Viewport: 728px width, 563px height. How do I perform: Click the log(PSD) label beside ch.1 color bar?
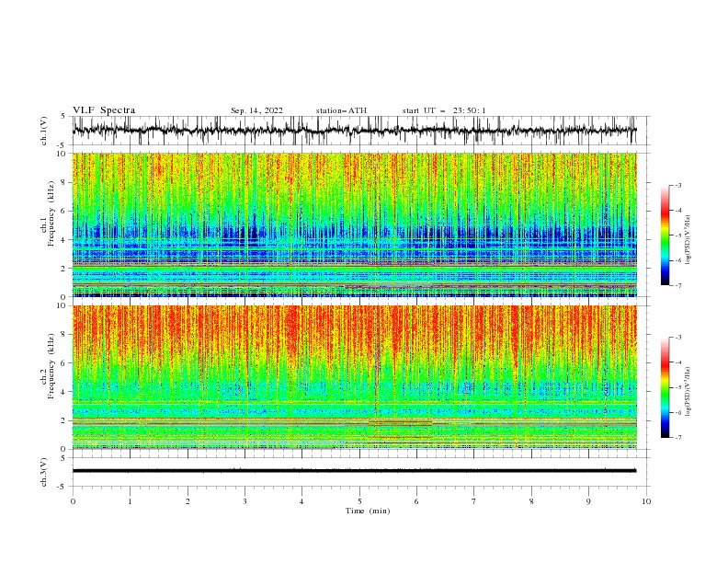(688, 240)
